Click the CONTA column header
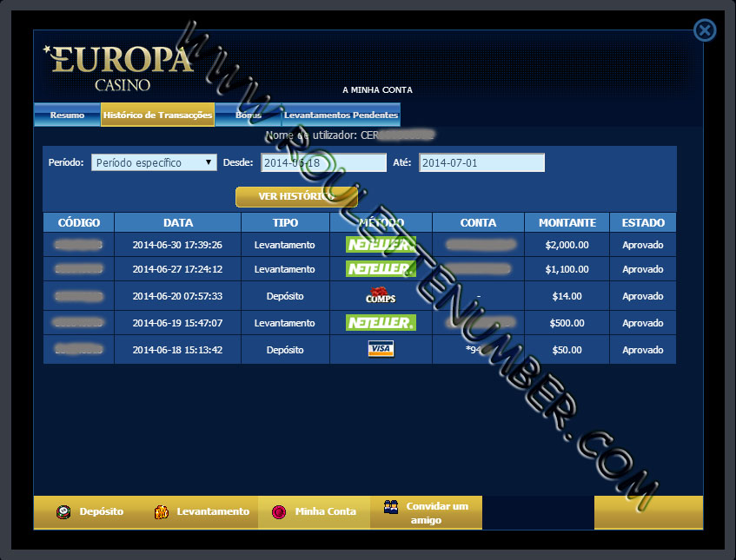This screenshot has width=736, height=560. (x=478, y=223)
